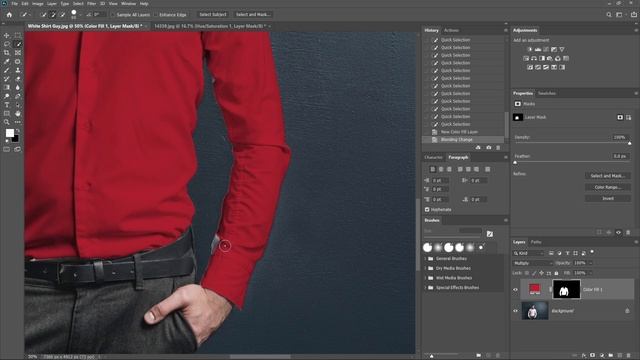
Task: Expand General Brushes folder
Action: tap(426, 259)
